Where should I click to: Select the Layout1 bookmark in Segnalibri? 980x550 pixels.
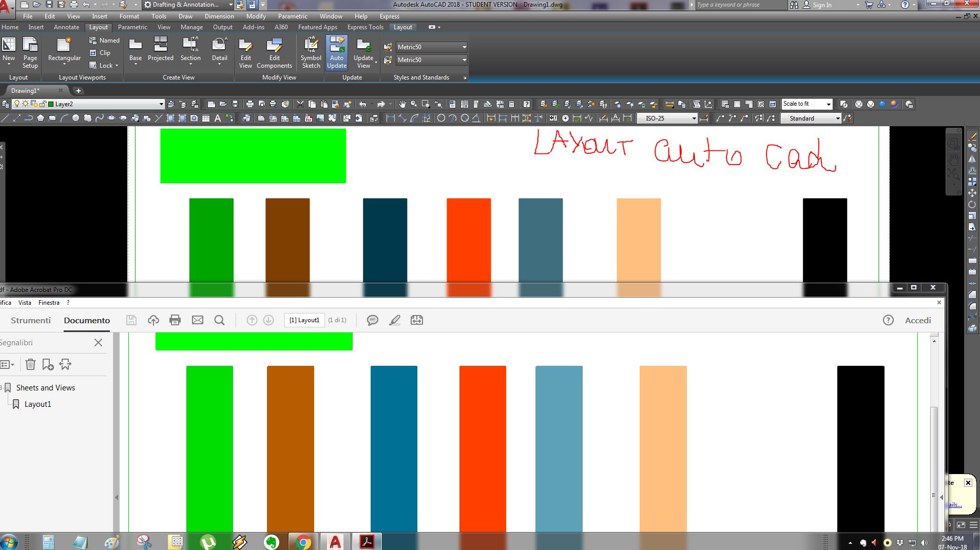pos(38,404)
